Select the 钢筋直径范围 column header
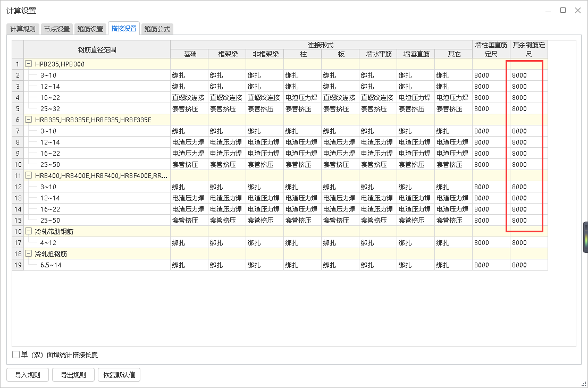The width and height of the screenshot is (588, 388). (x=97, y=49)
